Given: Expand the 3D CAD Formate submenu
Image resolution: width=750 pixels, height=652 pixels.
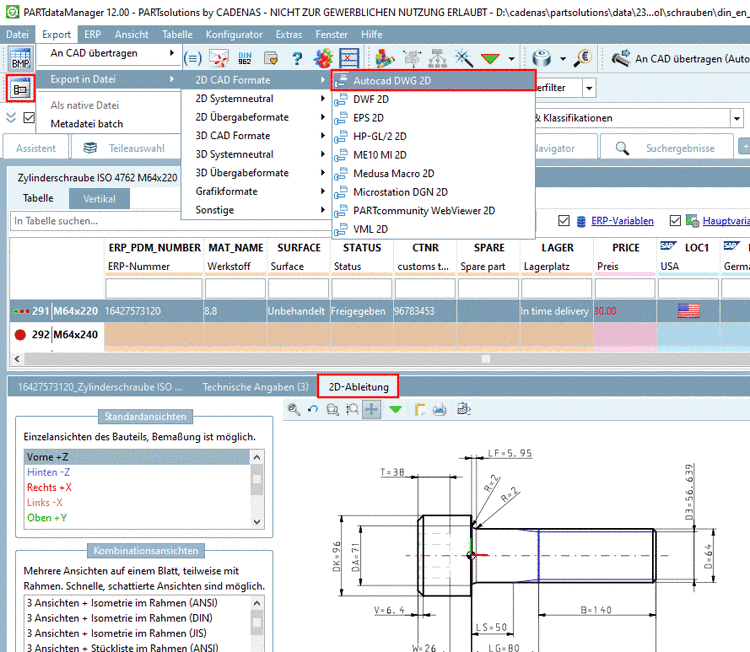Looking at the screenshot, I should tap(256, 136).
